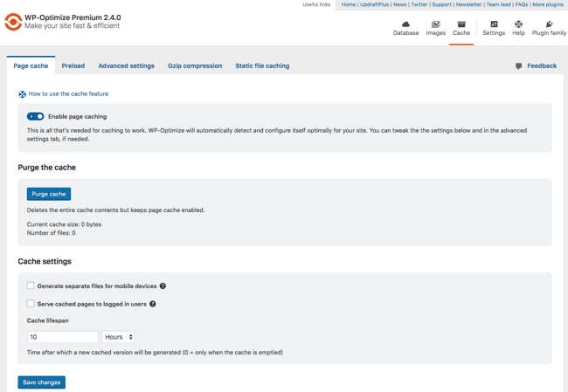The image size is (568, 392).
Task: Click lifebuoy icon beside cache feature help
Action: (22, 94)
